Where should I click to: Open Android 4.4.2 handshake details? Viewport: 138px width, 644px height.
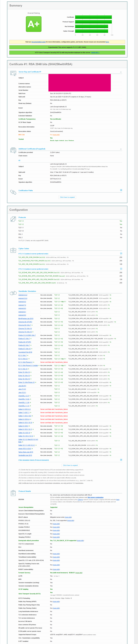pyautogui.click(x=23, y=295)
